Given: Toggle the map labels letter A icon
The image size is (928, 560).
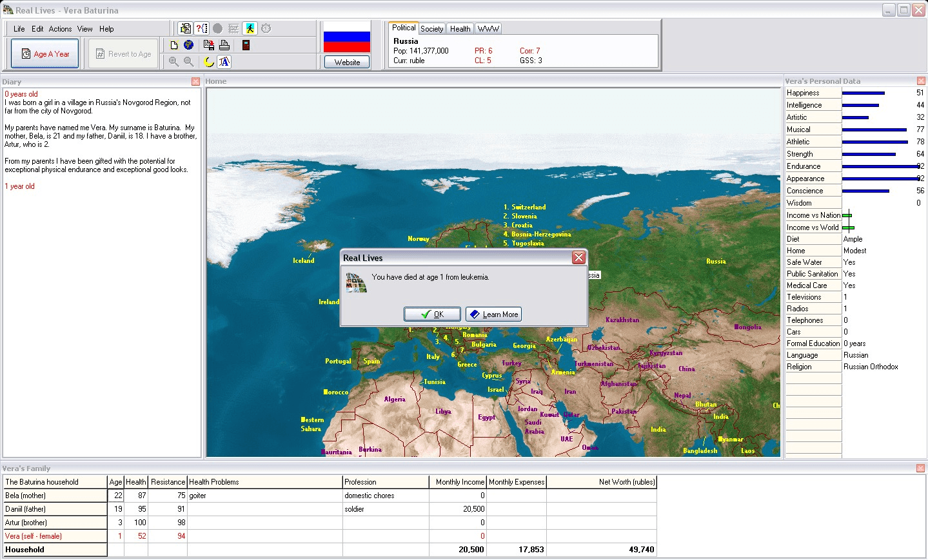Looking at the screenshot, I should tap(224, 62).
